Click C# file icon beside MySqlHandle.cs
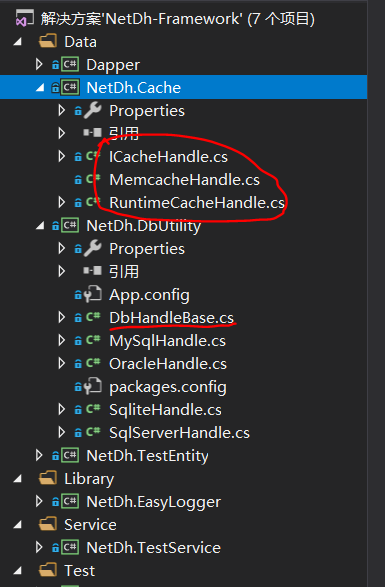Image resolution: width=385 pixels, height=587 pixels. pos(93,340)
